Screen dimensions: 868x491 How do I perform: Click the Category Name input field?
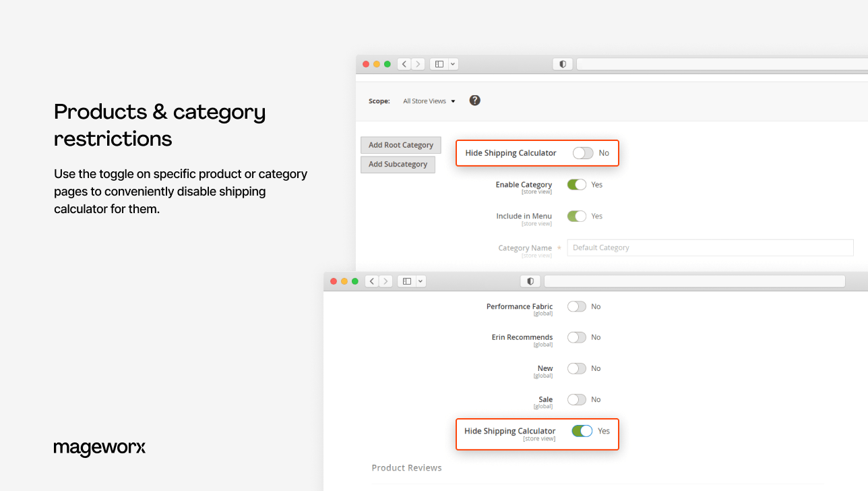click(x=710, y=248)
